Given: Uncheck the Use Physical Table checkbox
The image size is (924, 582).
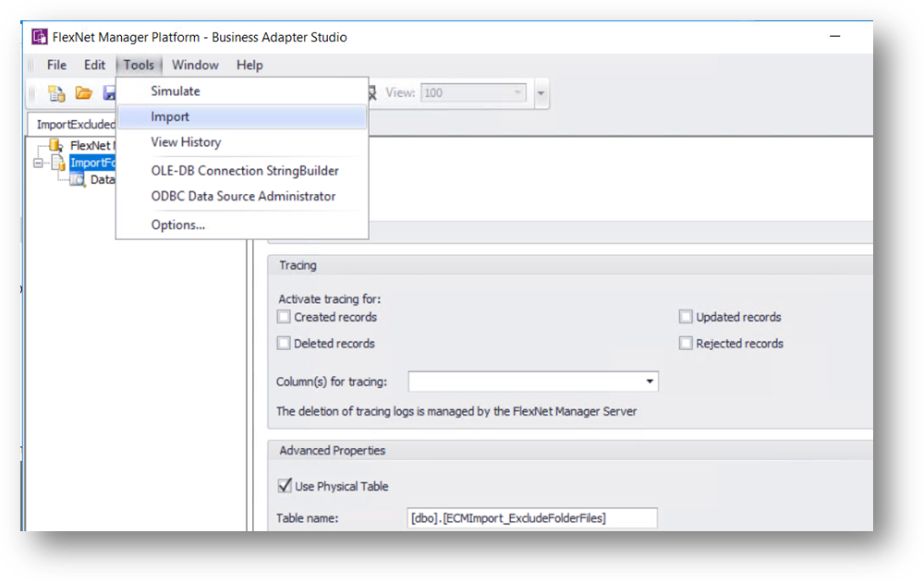Looking at the screenshot, I should tap(285, 486).
